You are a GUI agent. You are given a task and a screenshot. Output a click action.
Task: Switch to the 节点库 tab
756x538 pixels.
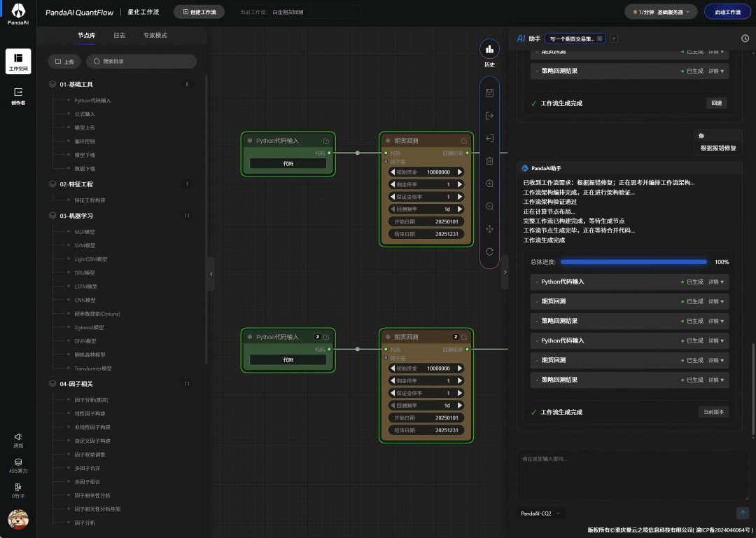click(x=86, y=35)
